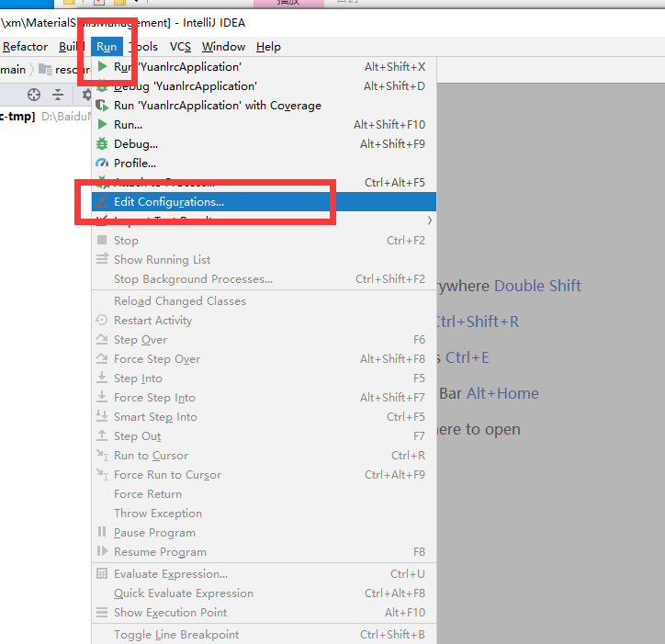Viewport: 665px width, 644px height.
Task: Click the Double Shift shortcut hint
Action: point(537,286)
